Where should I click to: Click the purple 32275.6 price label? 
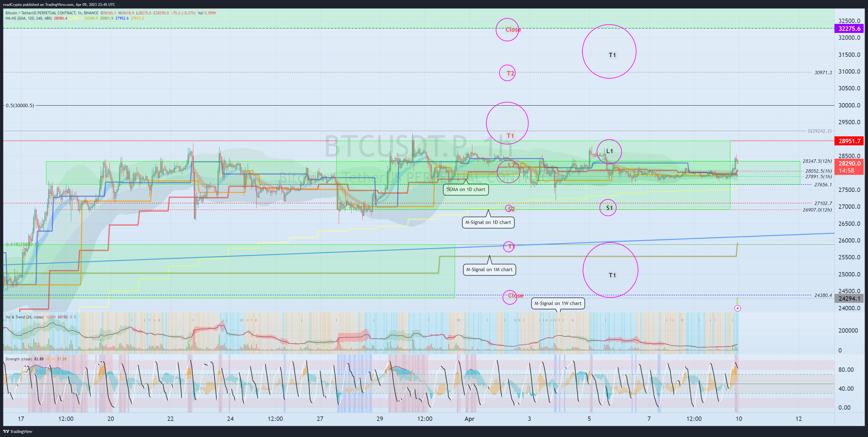pos(849,29)
